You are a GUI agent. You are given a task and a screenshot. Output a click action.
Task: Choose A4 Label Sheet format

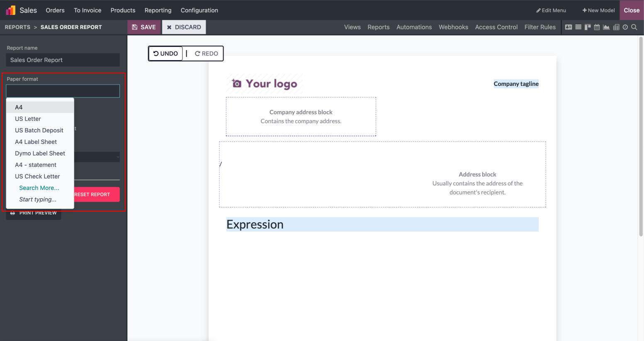(x=40, y=142)
